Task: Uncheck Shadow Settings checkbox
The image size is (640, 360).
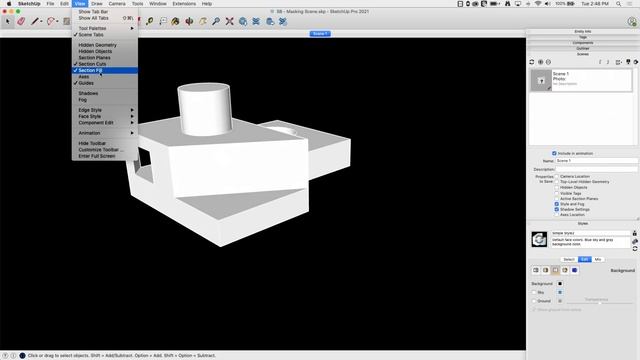Action: [556, 209]
